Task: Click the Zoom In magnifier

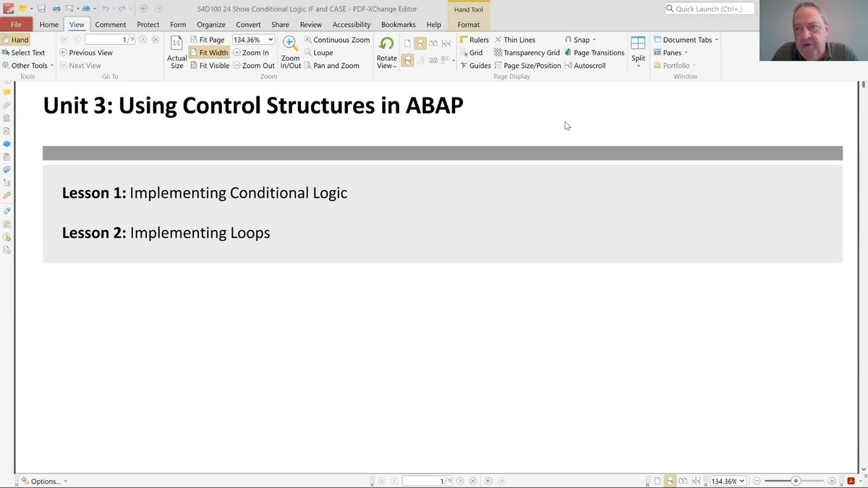Action: tap(251, 52)
